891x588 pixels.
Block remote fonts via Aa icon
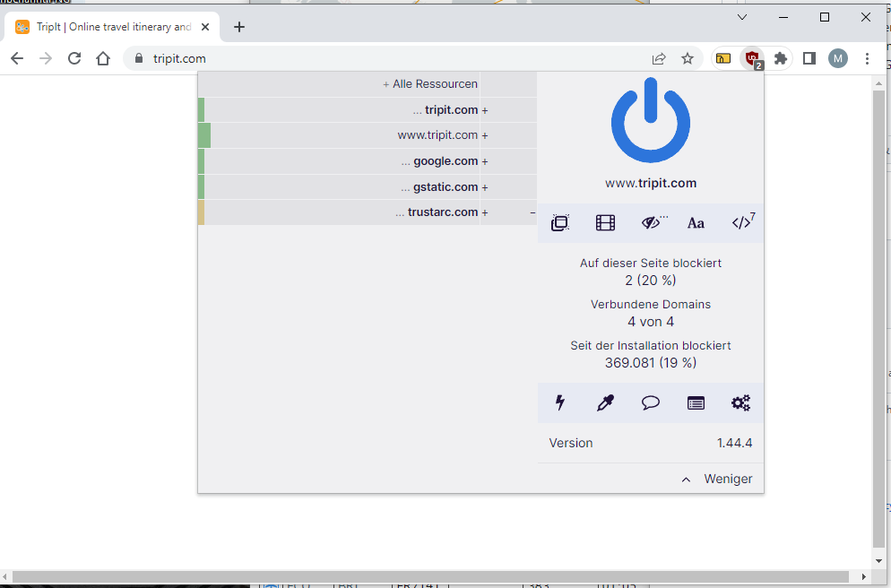pos(696,222)
